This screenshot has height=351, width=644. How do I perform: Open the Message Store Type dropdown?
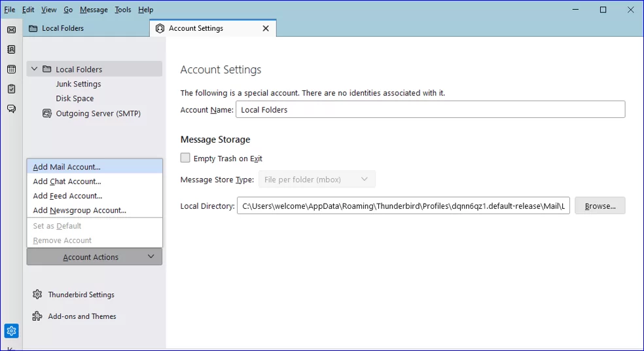(317, 179)
